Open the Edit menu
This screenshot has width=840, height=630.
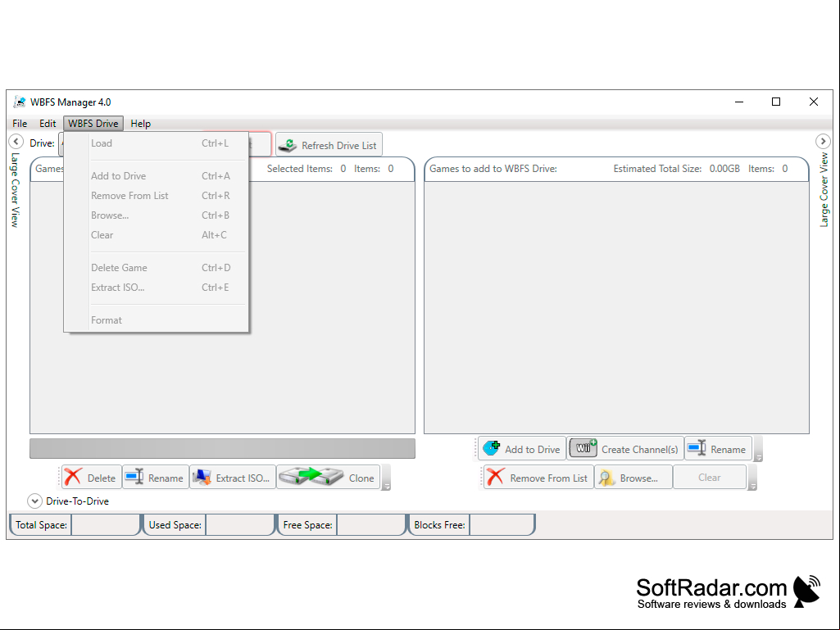tap(48, 124)
